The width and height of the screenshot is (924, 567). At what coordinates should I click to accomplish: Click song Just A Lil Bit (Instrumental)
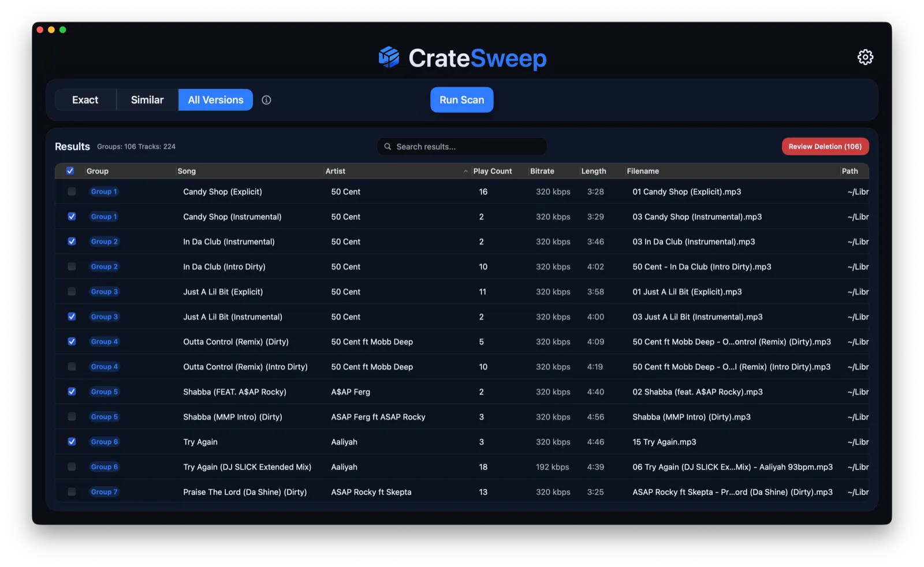click(x=233, y=317)
